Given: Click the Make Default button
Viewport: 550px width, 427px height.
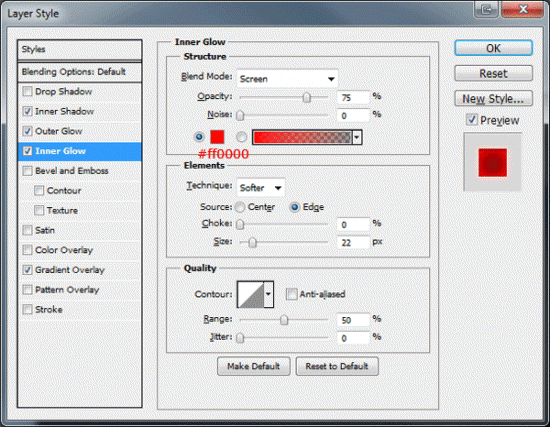Looking at the screenshot, I should pyautogui.click(x=254, y=366).
